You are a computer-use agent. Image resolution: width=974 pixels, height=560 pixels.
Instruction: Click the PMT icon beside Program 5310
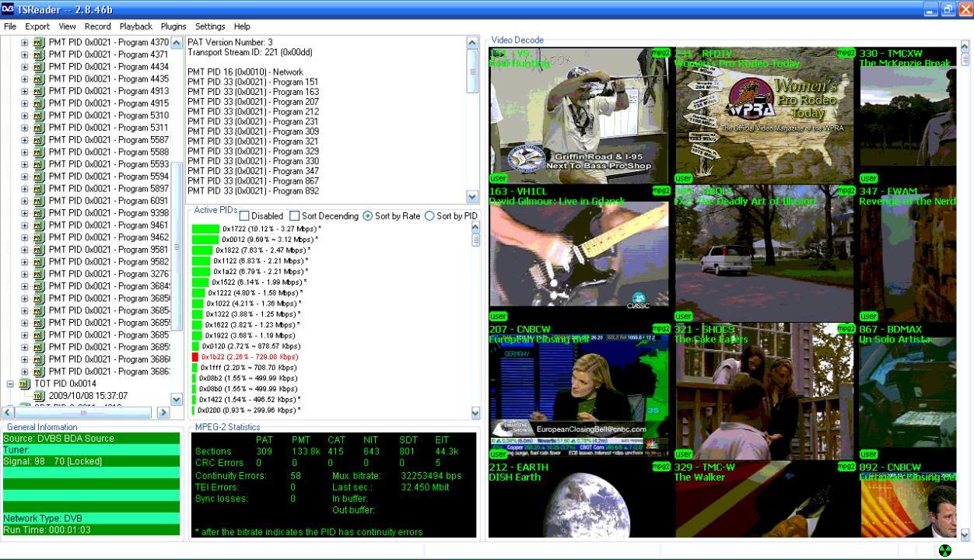coord(39,115)
